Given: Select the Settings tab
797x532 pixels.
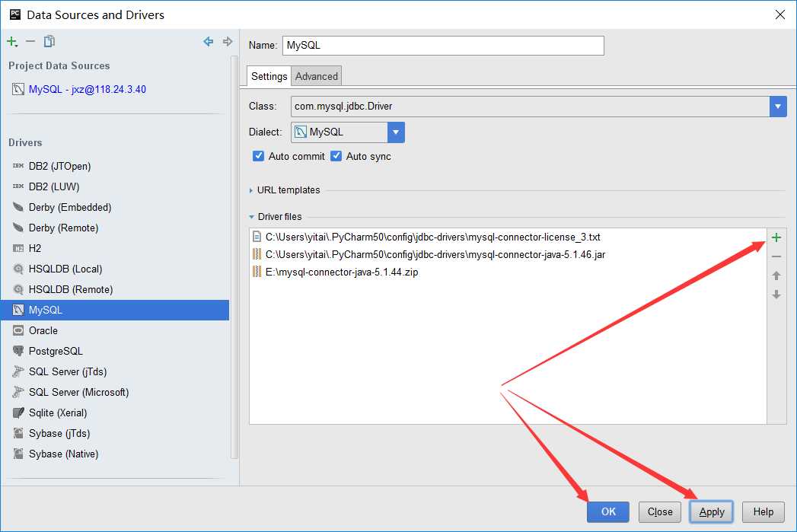Looking at the screenshot, I should click(269, 76).
